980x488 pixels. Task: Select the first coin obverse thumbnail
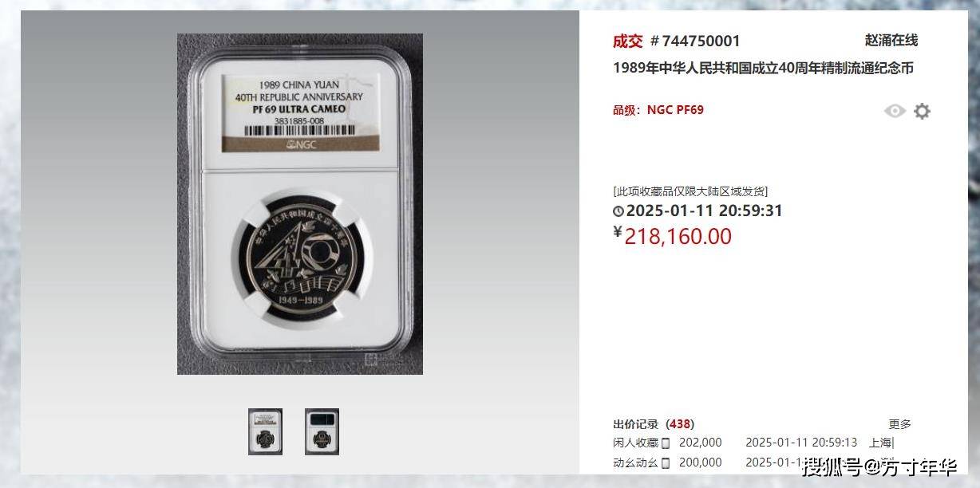coord(265,431)
